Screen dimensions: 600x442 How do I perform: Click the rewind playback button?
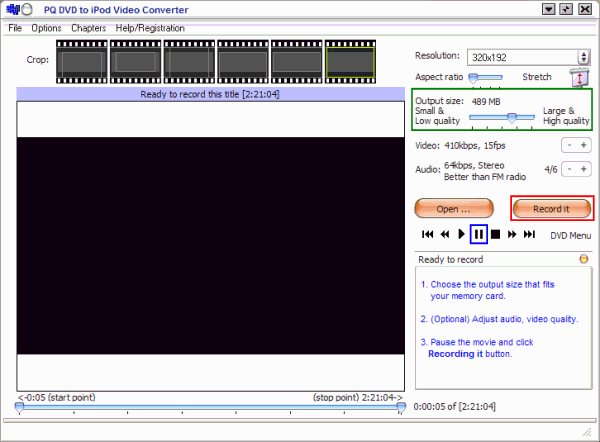tap(445, 234)
